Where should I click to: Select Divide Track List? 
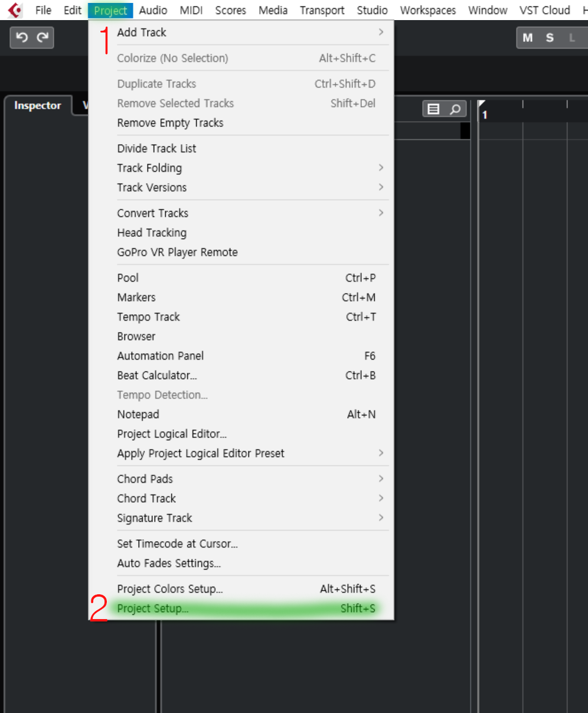[241, 148]
